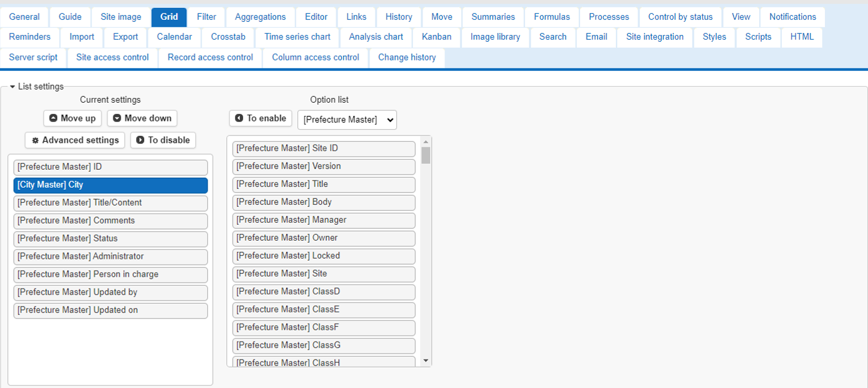Select [Prefecture Master] Manager option
Image resolution: width=868 pixels, height=388 pixels.
click(324, 220)
